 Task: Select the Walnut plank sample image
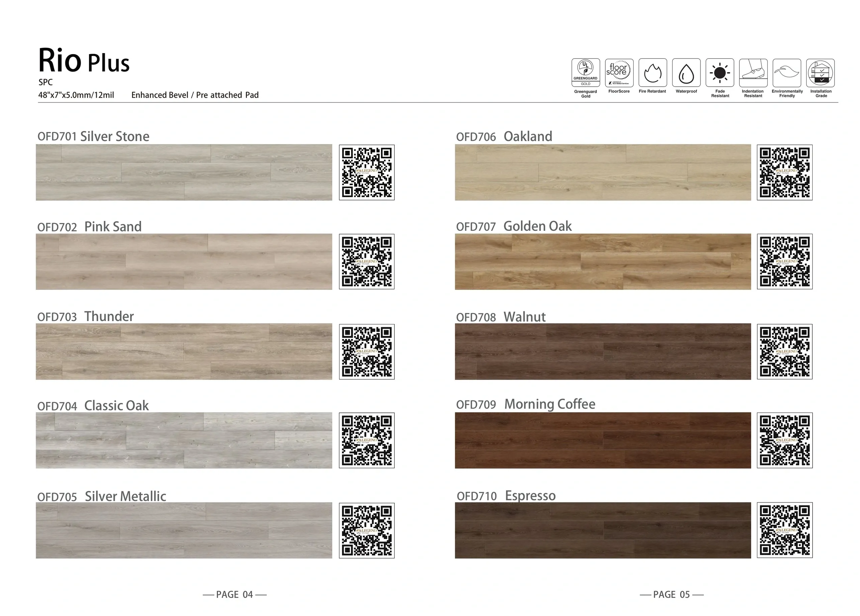coord(603,351)
